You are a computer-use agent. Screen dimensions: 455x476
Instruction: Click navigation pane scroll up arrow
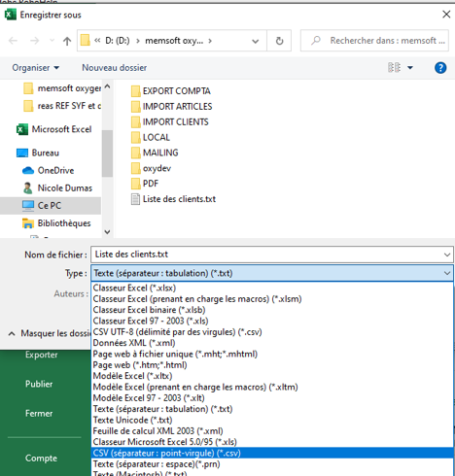pos(107,86)
